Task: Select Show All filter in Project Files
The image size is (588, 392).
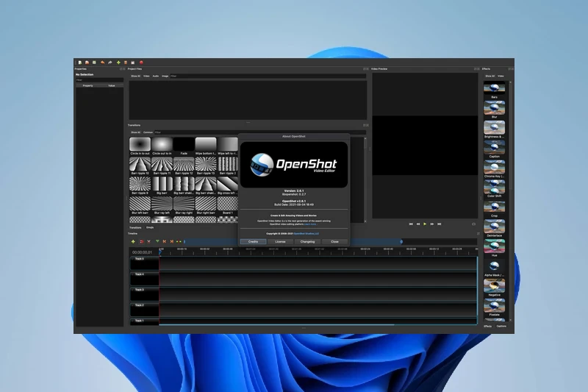Action: [x=136, y=76]
